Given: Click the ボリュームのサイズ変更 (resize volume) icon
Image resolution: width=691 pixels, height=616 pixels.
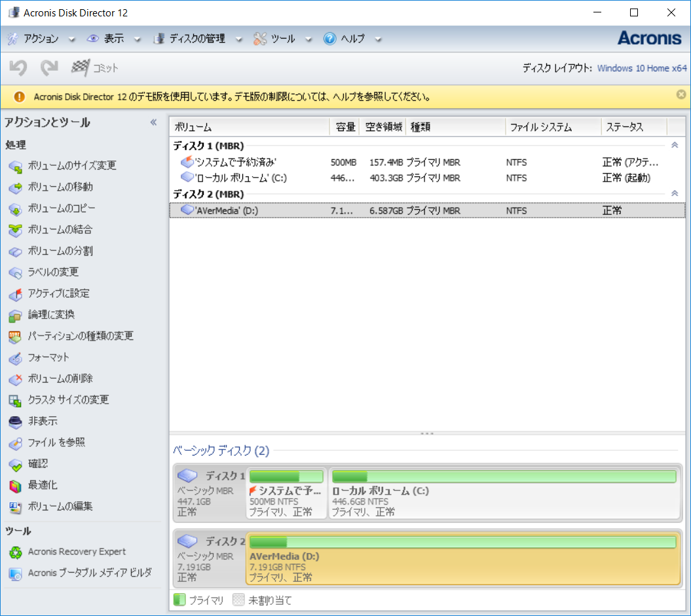Looking at the screenshot, I should 16,166.
